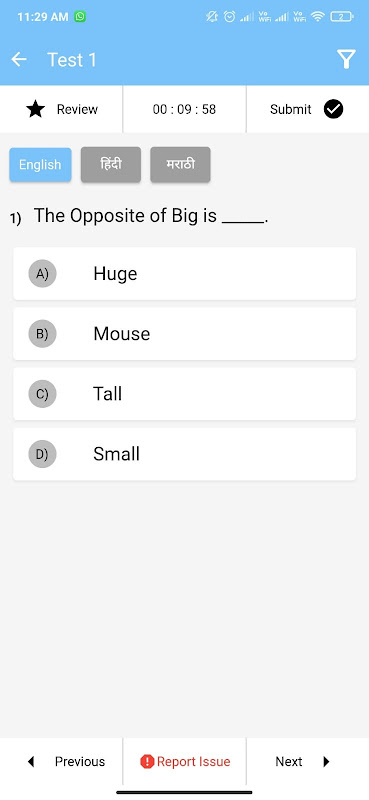The width and height of the screenshot is (369, 800).
Task: Select option A) Huge
Action: pyautogui.click(x=184, y=274)
